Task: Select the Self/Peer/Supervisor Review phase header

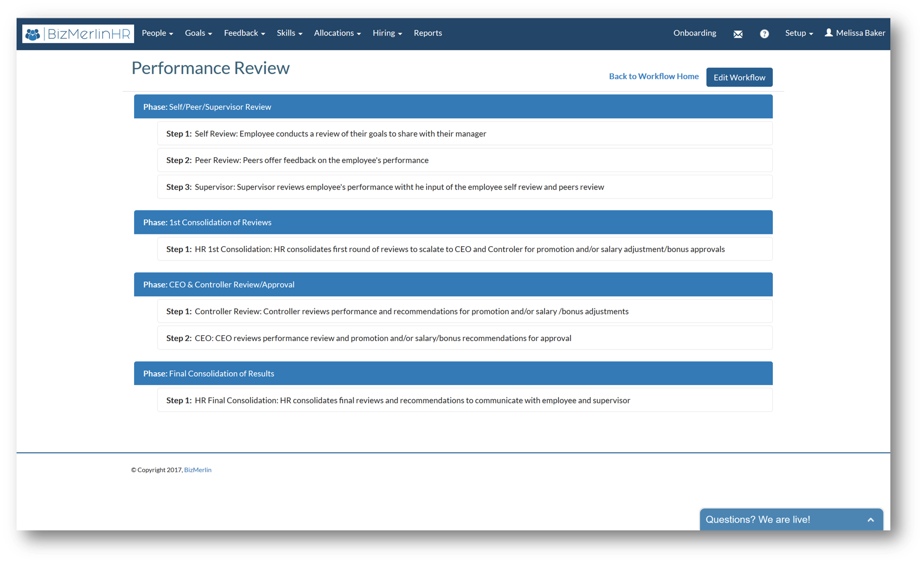Action: coord(453,107)
